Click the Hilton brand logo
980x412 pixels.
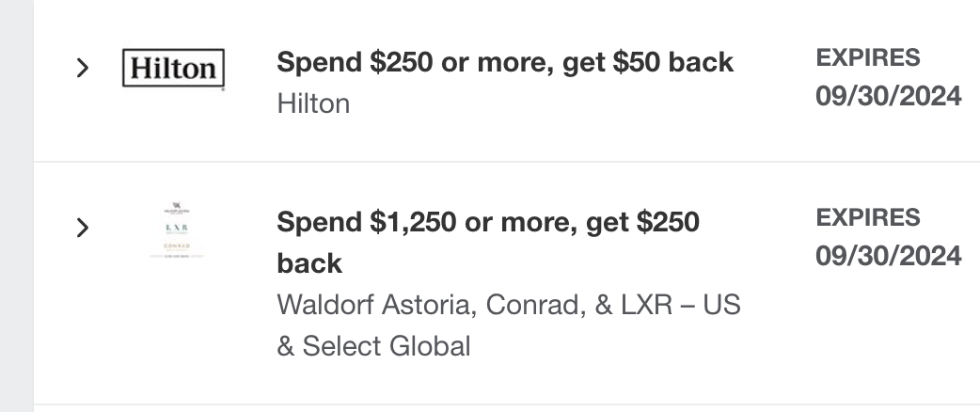(x=174, y=69)
